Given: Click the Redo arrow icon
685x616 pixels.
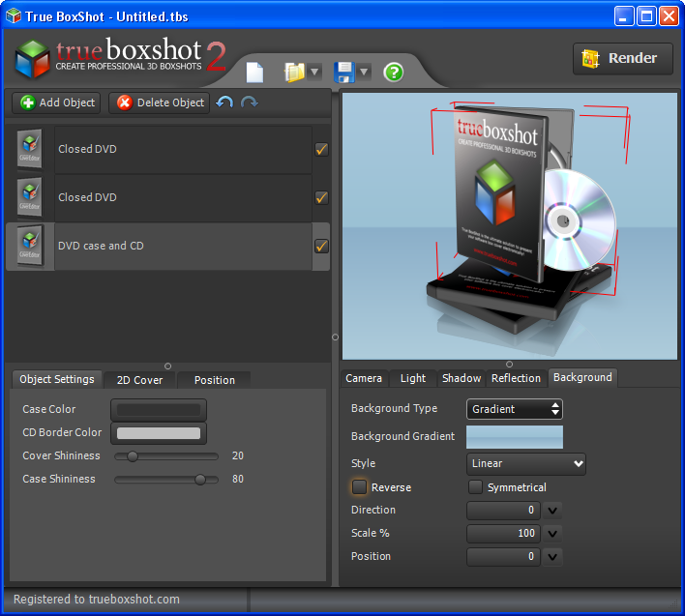Looking at the screenshot, I should 250,103.
